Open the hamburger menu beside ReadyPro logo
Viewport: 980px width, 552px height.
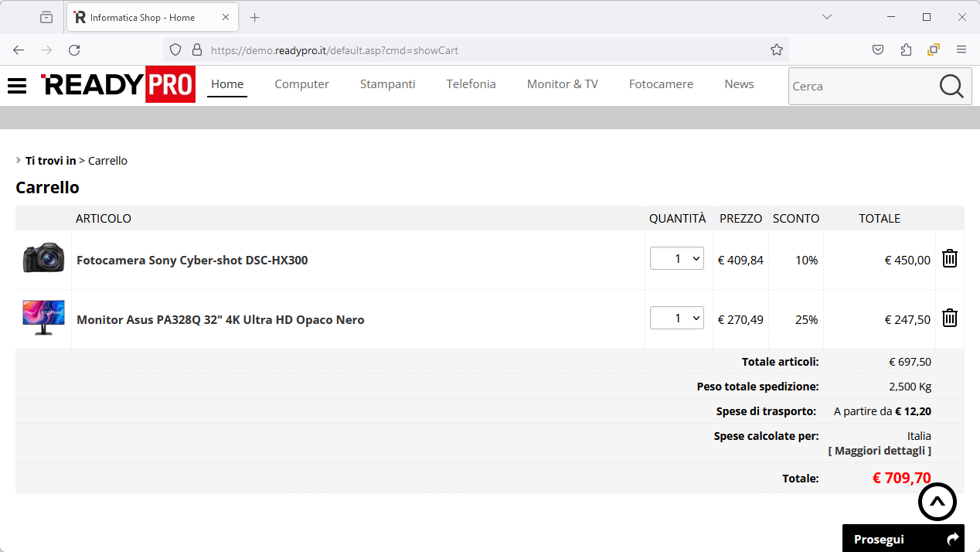(x=17, y=86)
